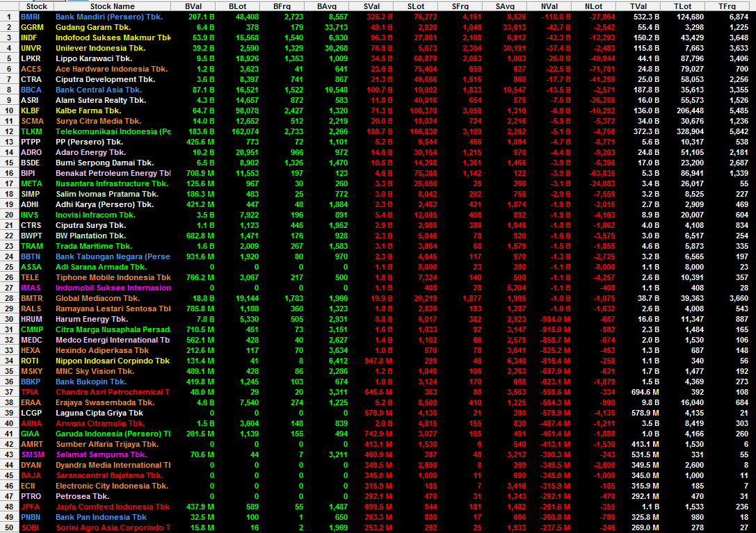The image size is (756, 533).
Task: Select Nusantara Infrastructure Tbk. name
Action: (112, 184)
